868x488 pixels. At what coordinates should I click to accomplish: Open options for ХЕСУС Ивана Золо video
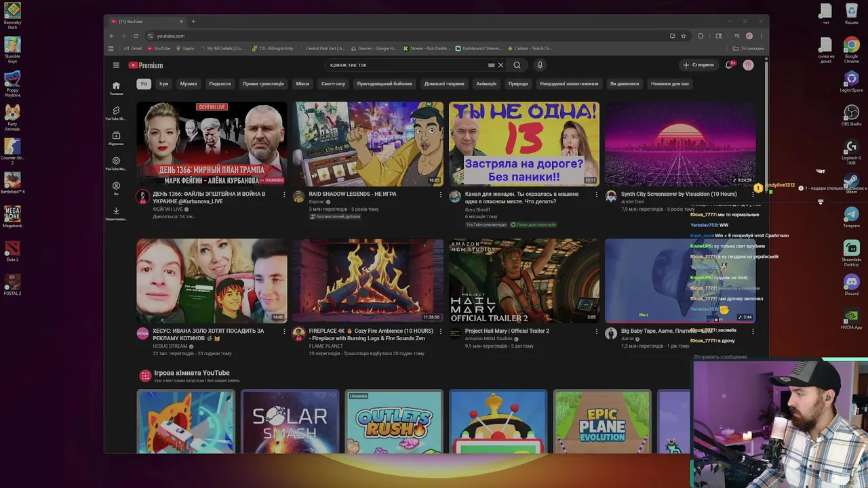(284, 331)
